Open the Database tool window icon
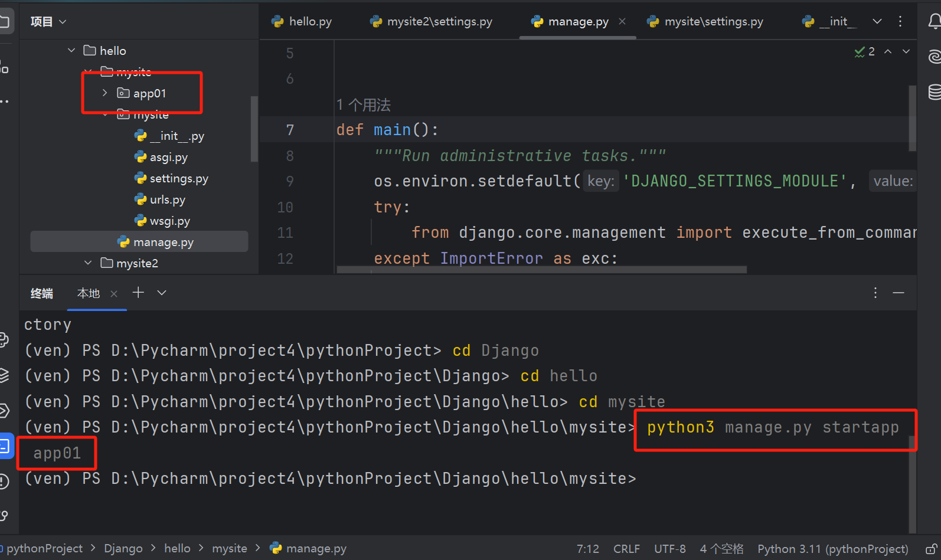This screenshot has width=941, height=560. pyautogui.click(x=934, y=92)
